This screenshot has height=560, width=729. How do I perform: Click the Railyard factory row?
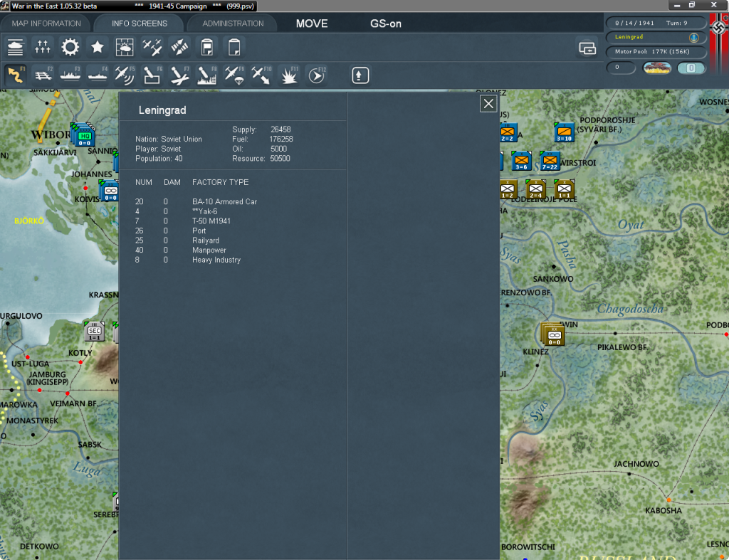click(177, 241)
